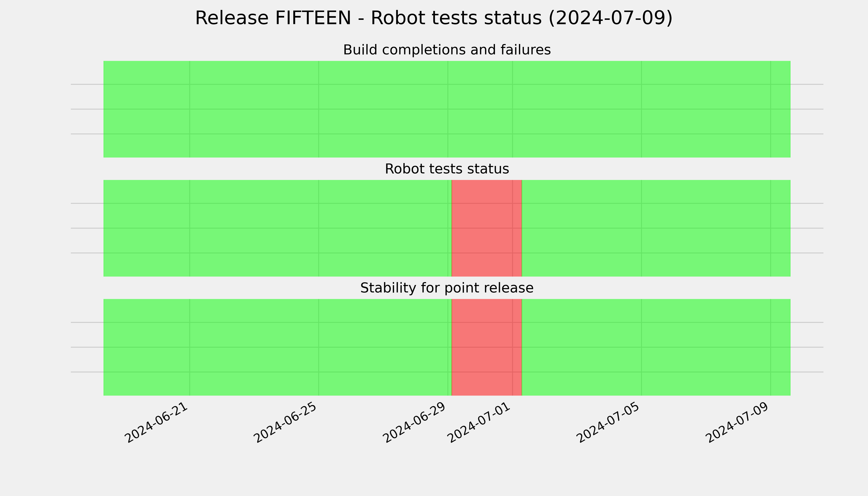
Task: Click Build completions green region between 06-25 and 06-29
Action: 383,109
